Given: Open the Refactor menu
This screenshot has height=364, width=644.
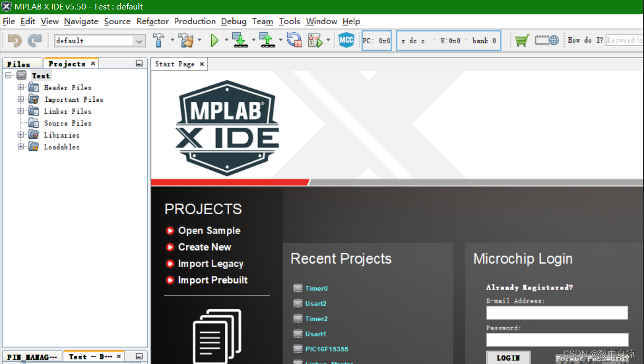Looking at the screenshot, I should click(x=153, y=21).
